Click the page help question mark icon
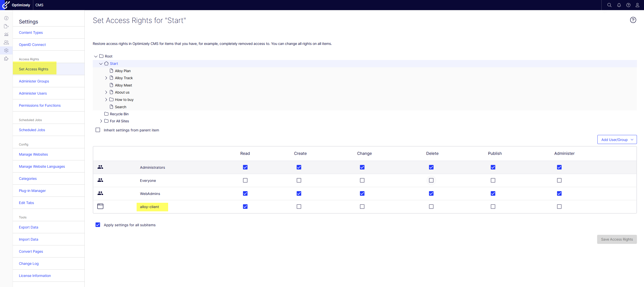 633,20
